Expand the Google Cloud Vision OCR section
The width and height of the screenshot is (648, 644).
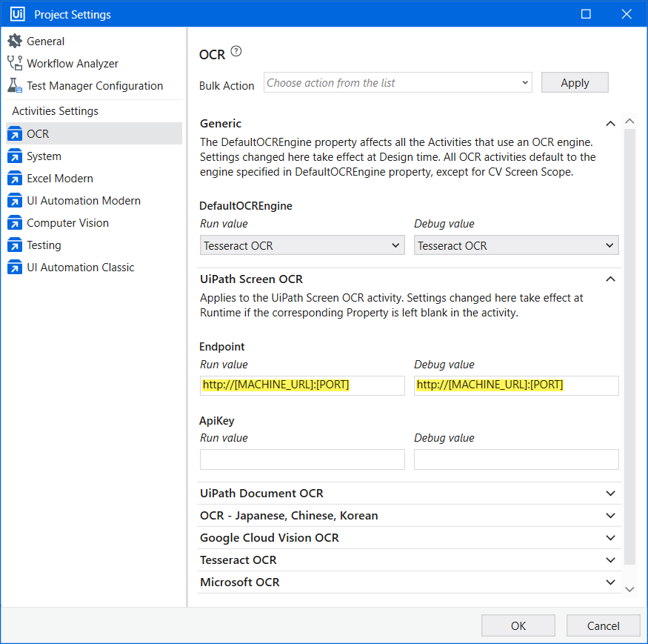click(610, 538)
